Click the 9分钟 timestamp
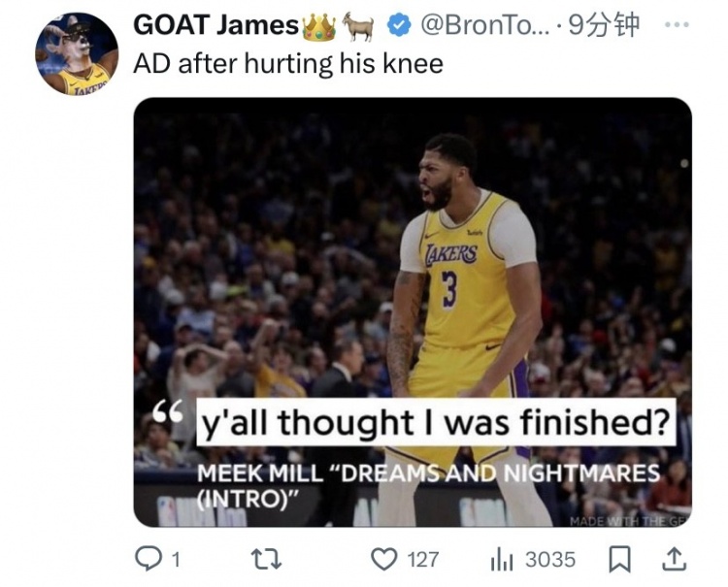Viewport: 728px width, 587px height. point(604,26)
